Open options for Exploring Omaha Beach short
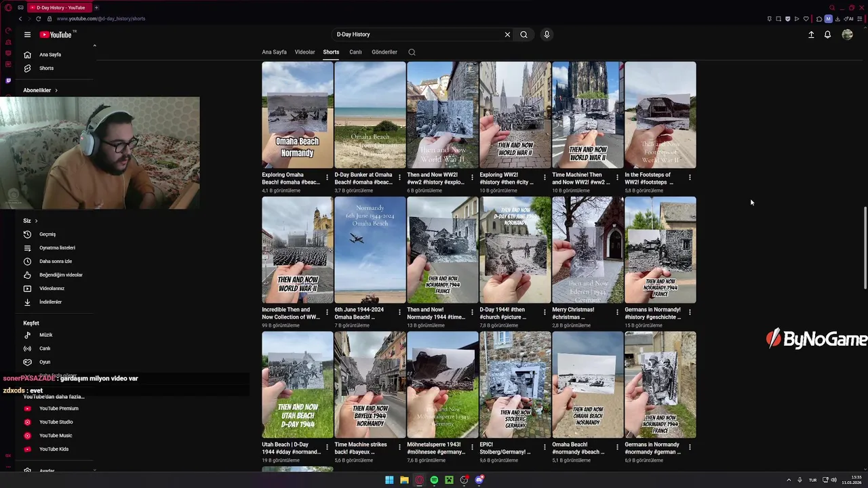 [327, 178]
